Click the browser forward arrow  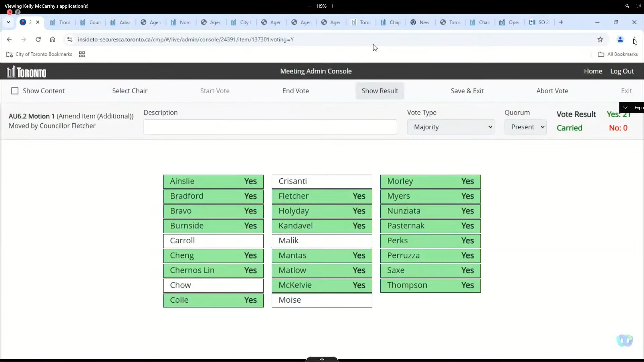point(23,40)
